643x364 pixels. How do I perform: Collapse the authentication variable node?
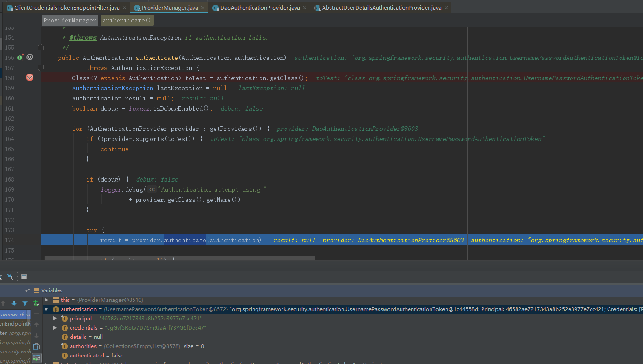(x=46, y=309)
